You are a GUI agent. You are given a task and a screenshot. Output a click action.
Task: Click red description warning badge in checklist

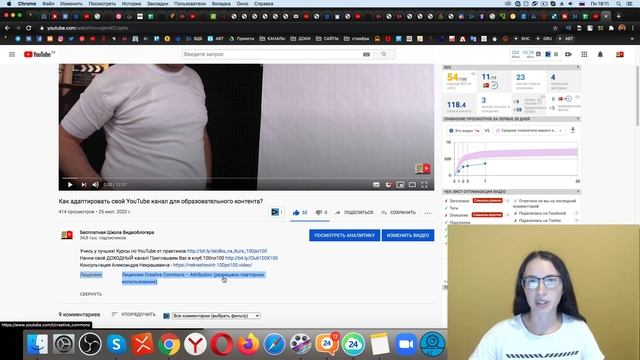coord(487,215)
